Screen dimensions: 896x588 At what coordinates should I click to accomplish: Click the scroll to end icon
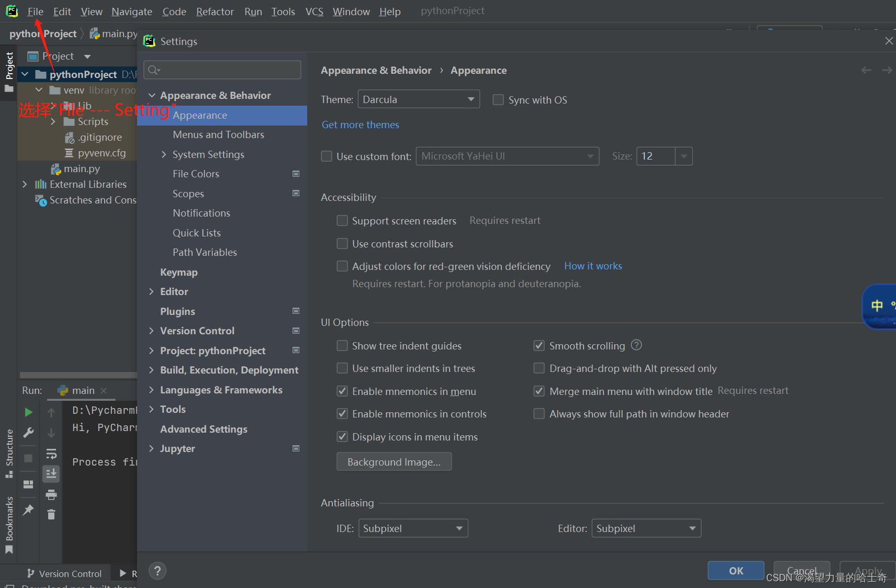coord(51,474)
